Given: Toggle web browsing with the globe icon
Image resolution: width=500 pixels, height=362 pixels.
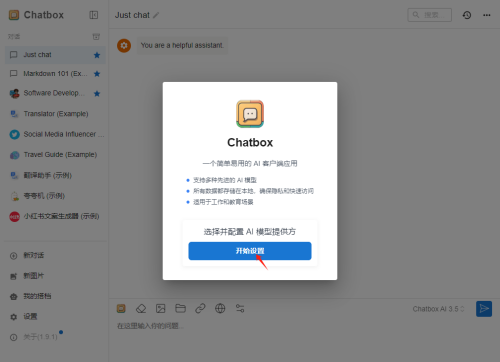Looking at the screenshot, I should point(220,309).
